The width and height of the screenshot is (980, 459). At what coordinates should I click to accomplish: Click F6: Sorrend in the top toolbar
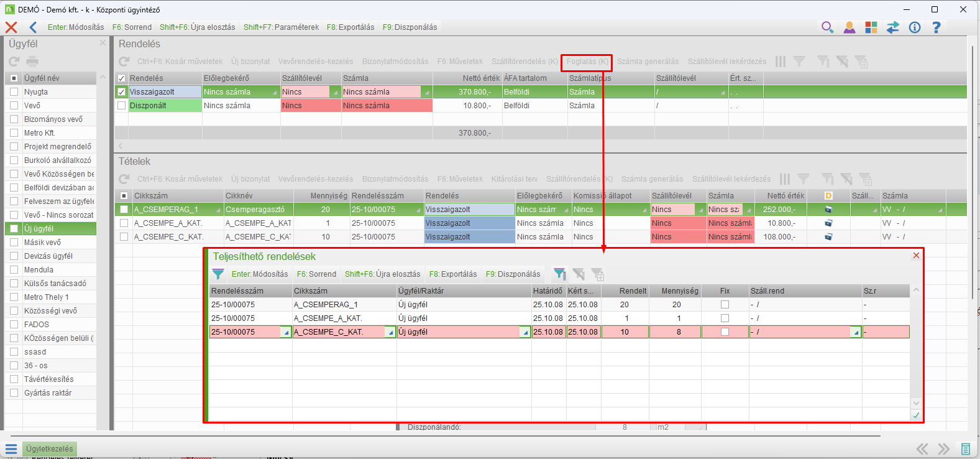132,27
